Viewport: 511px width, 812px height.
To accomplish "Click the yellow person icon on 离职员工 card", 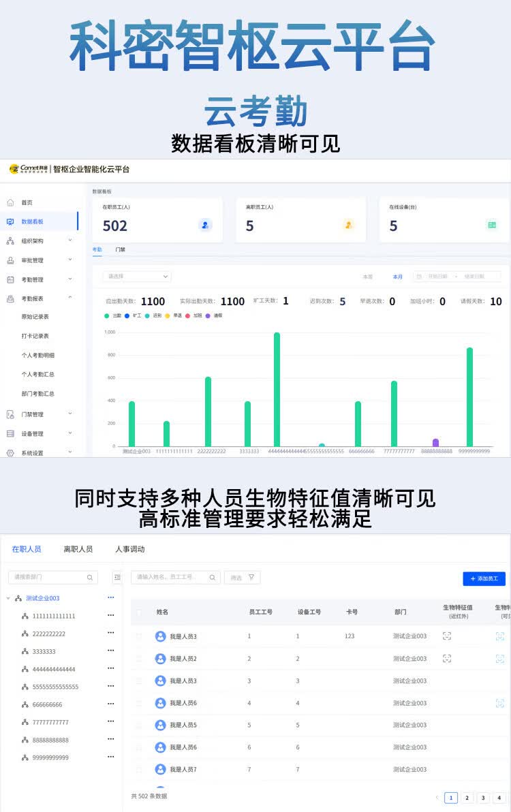I will click(348, 225).
